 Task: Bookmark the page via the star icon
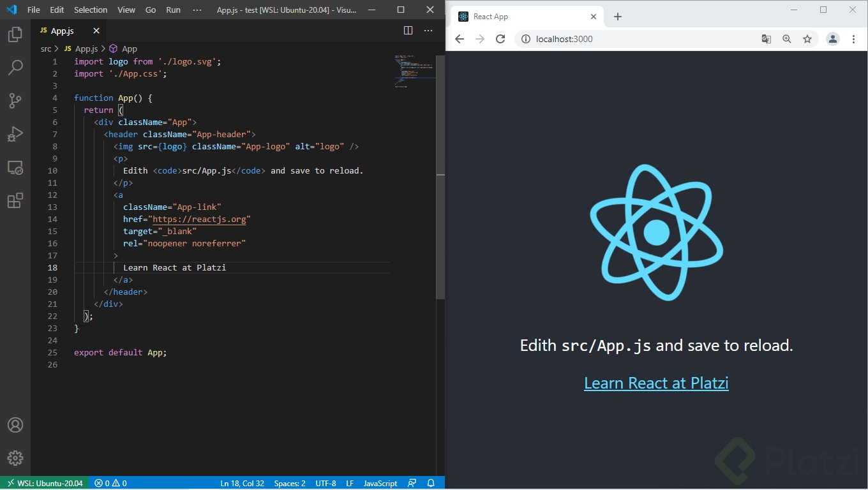pyautogui.click(x=807, y=39)
